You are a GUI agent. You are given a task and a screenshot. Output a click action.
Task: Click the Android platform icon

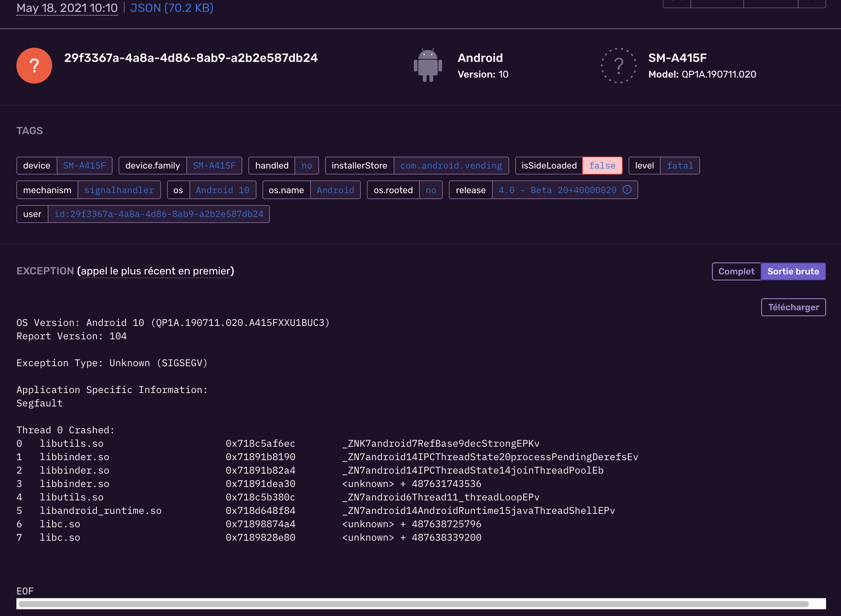(x=428, y=64)
